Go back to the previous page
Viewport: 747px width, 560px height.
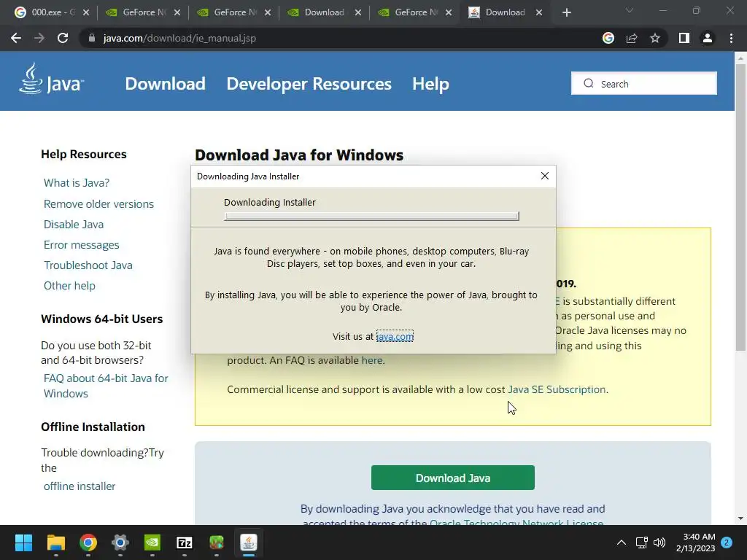[16, 38]
